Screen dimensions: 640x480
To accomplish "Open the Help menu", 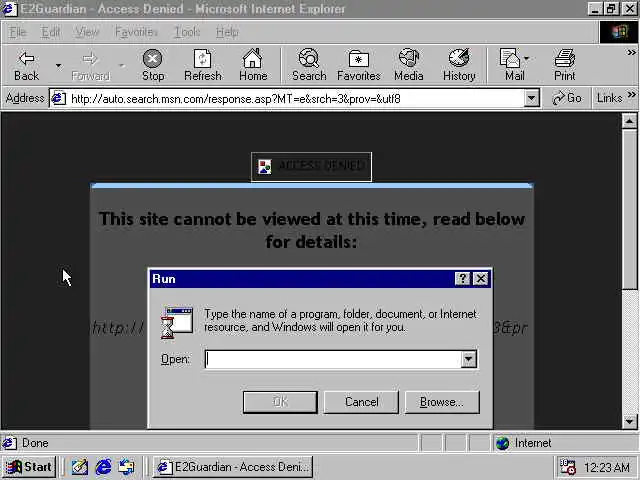I will (x=227, y=32).
